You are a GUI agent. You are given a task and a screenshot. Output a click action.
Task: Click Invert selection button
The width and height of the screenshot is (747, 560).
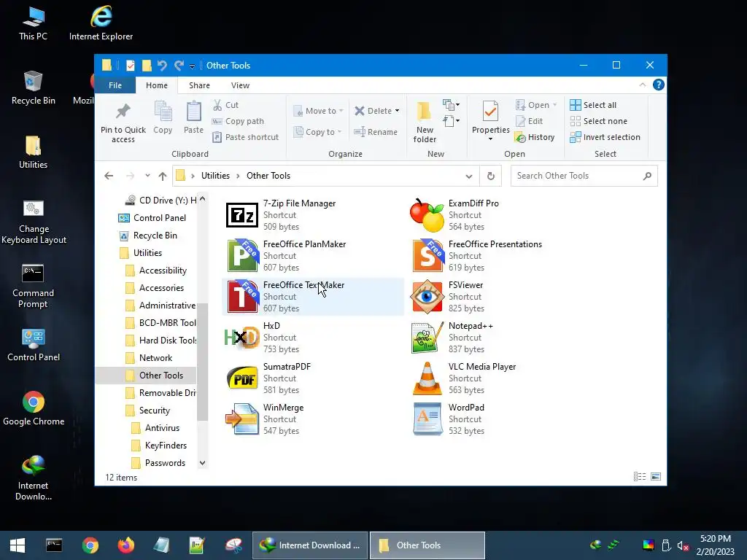tap(605, 137)
